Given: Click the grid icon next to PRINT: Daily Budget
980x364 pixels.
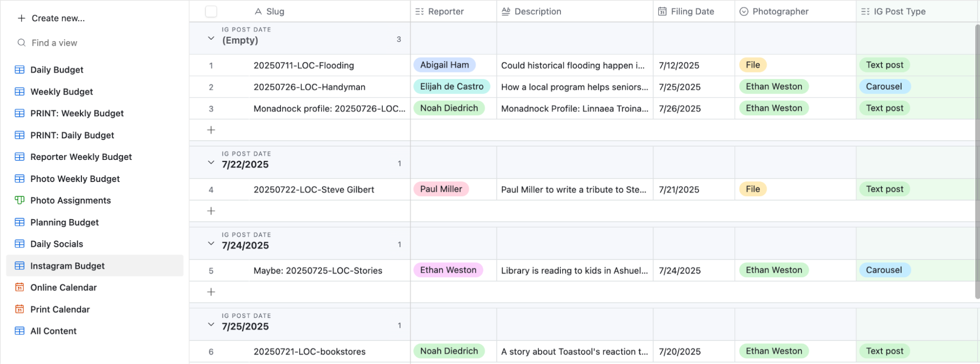Looking at the screenshot, I should coord(20,135).
